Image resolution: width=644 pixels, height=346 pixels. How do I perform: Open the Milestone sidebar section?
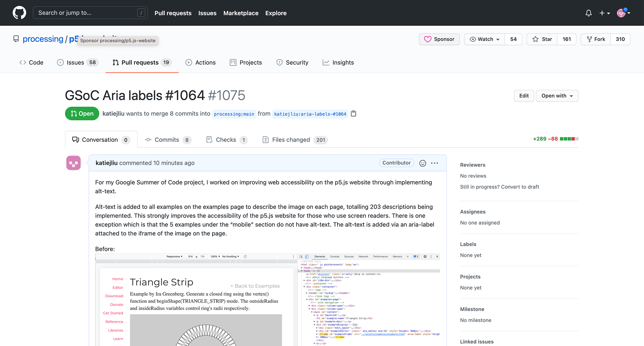point(472,309)
